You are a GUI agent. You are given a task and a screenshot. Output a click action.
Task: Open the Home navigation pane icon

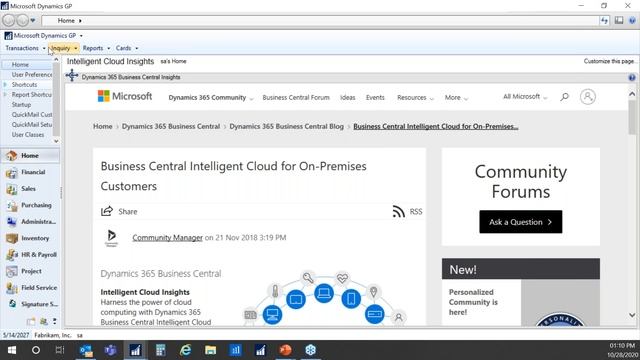coord(11,156)
